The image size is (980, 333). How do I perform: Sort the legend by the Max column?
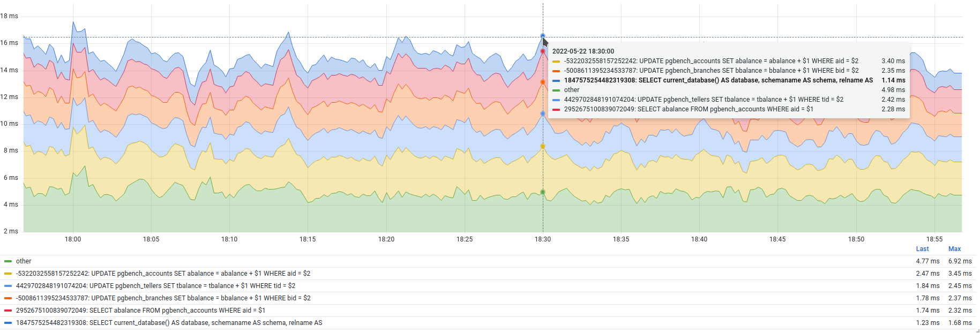point(954,249)
